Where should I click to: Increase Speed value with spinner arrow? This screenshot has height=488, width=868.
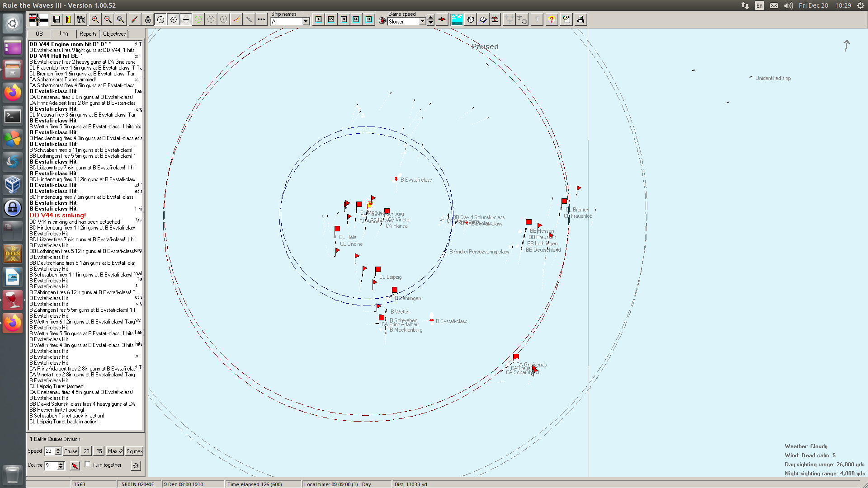[x=58, y=449]
